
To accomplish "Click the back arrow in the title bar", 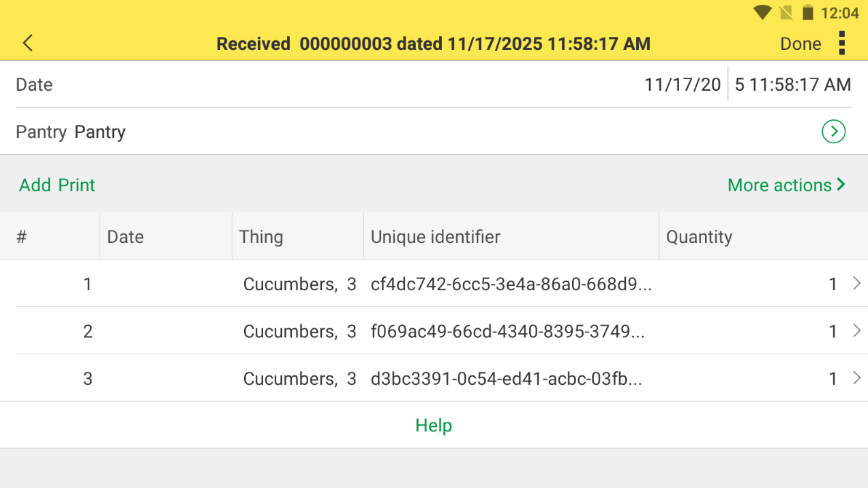I will pos(27,43).
